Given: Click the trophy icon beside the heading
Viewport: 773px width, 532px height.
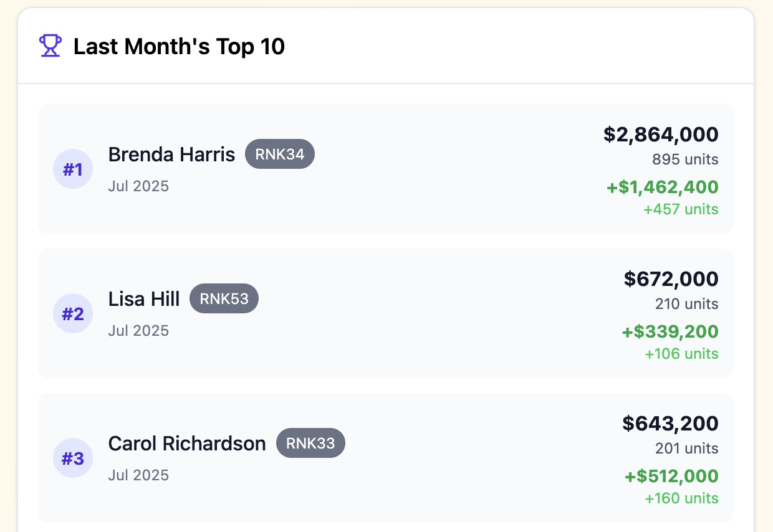Looking at the screenshot, I should pos(50,45).
